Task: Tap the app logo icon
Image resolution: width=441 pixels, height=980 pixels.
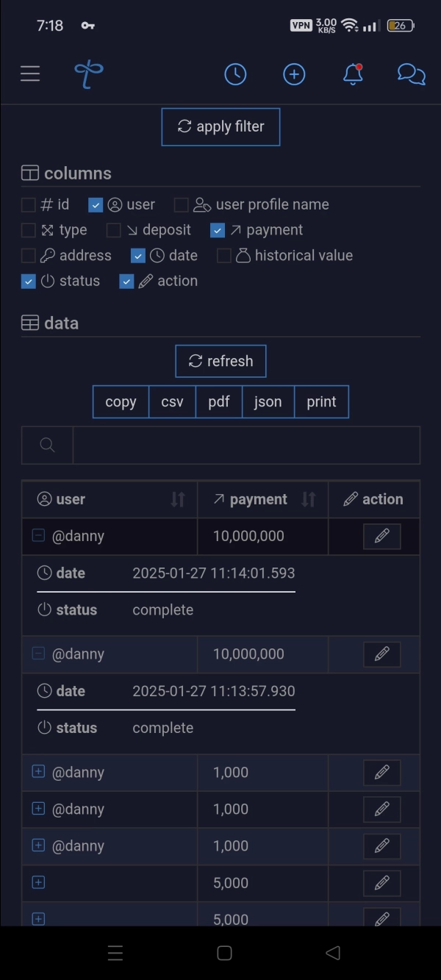Action: click(x=88, y=74)
